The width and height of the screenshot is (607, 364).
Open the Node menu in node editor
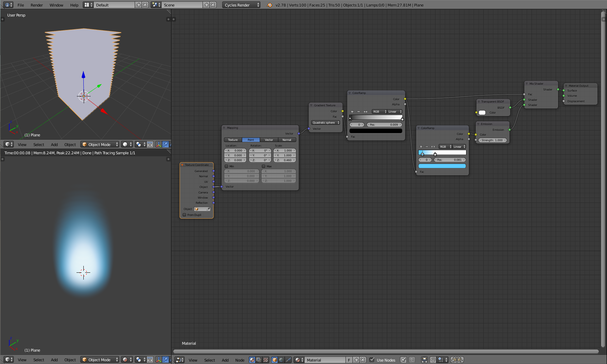coord(240,360)
